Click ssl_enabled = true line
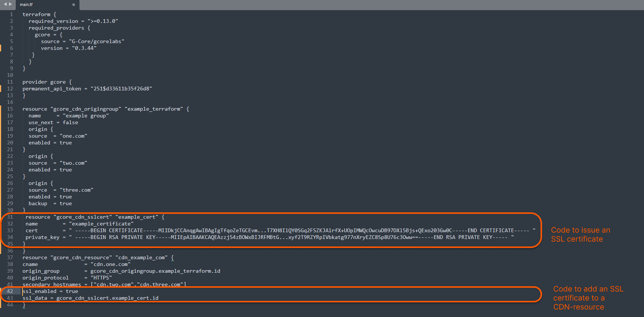This screenshot has width=644, height=317. (50, 291)
